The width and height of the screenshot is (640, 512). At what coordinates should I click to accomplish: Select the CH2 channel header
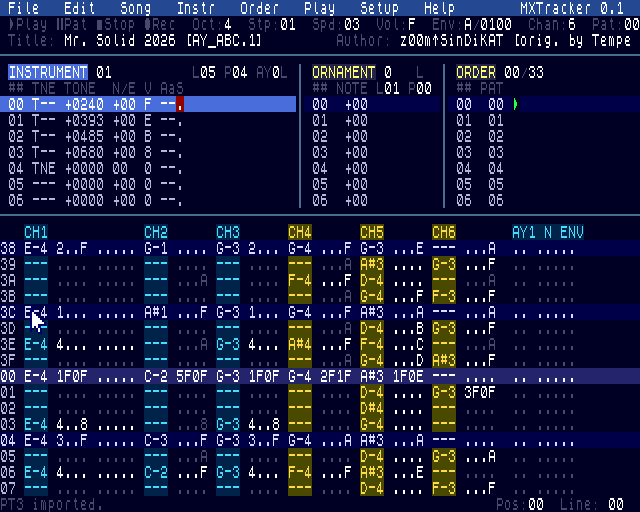[156, 232]
